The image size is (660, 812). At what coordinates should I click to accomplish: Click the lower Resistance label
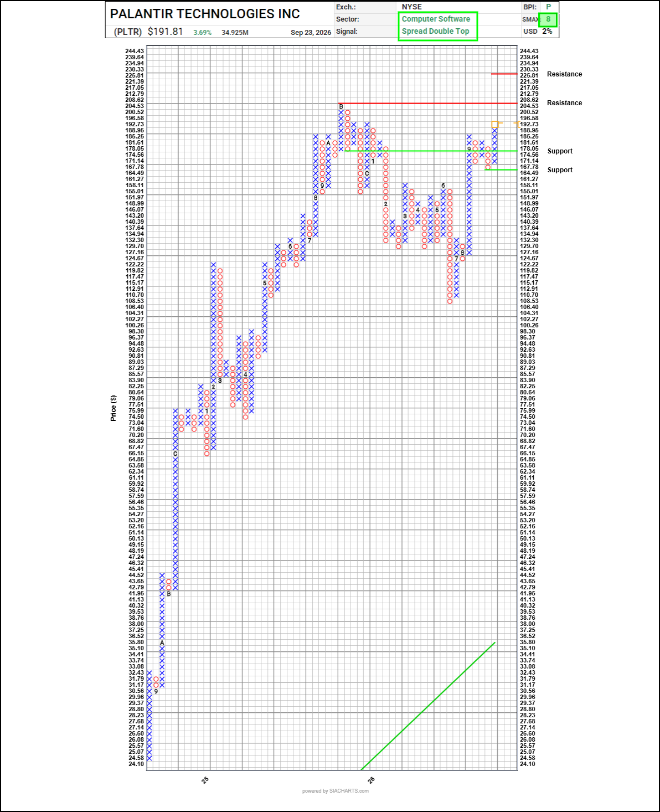point(564,103)
